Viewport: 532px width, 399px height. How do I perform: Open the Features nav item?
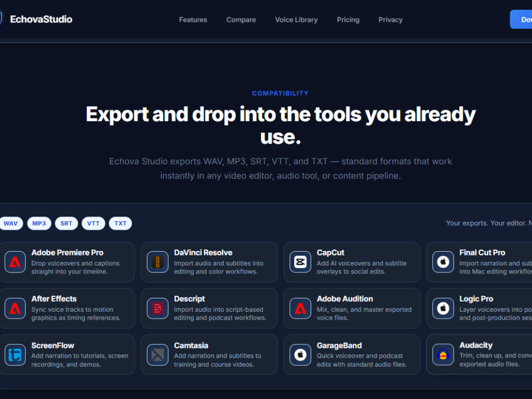pyautogui.click(x=193, y=20)
